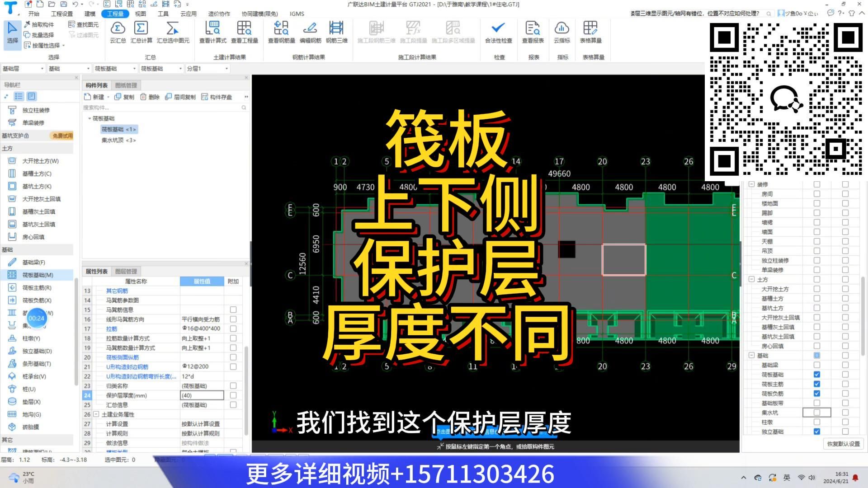This screenshot has width=868, height=488.
Task: Collapse 土方 group in display panel
Action: pyautogui.click(x=751, y=279)
